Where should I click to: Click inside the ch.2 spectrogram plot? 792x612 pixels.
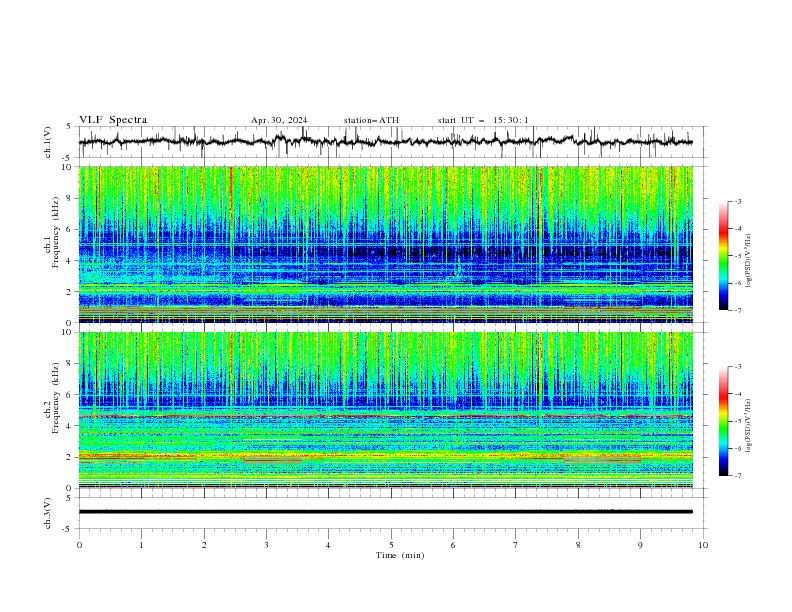click(386, 410)
